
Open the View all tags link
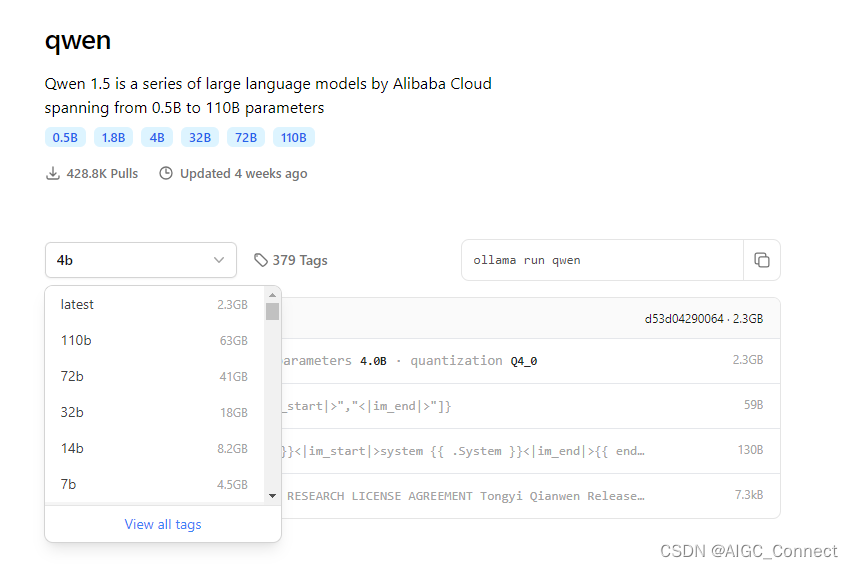pyautogui.click(x=163, y=524)
